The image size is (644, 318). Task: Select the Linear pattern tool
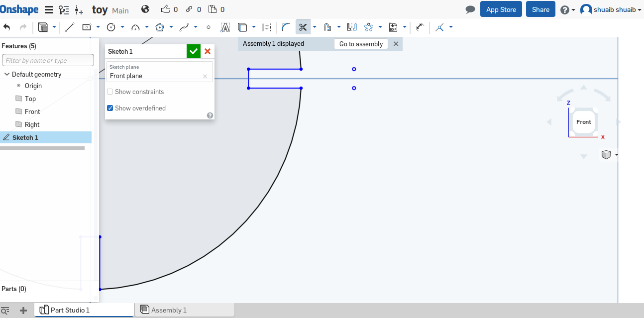click(369, 27)
